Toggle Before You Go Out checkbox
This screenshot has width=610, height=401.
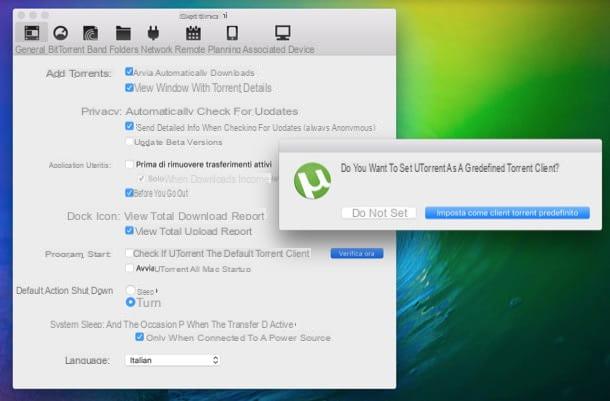(x=129, y=193)
